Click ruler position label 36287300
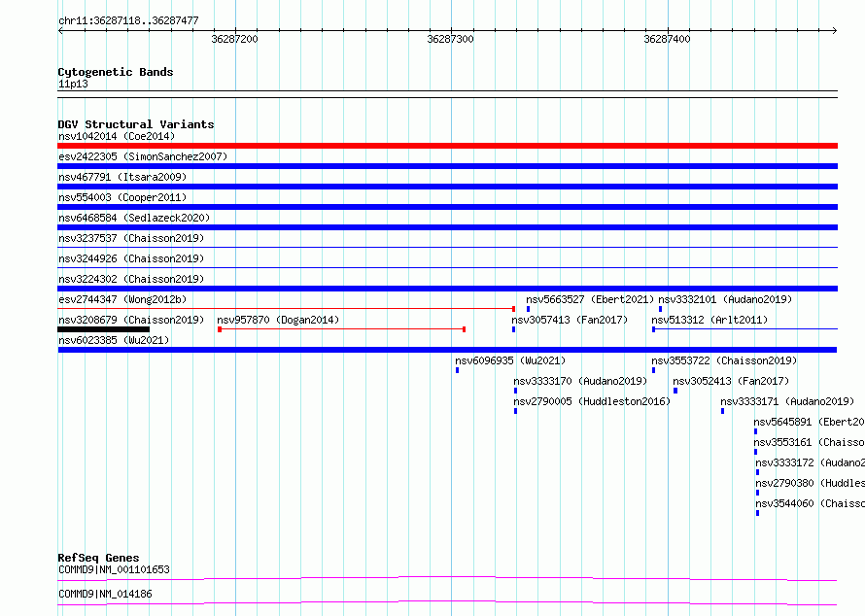 450,39
